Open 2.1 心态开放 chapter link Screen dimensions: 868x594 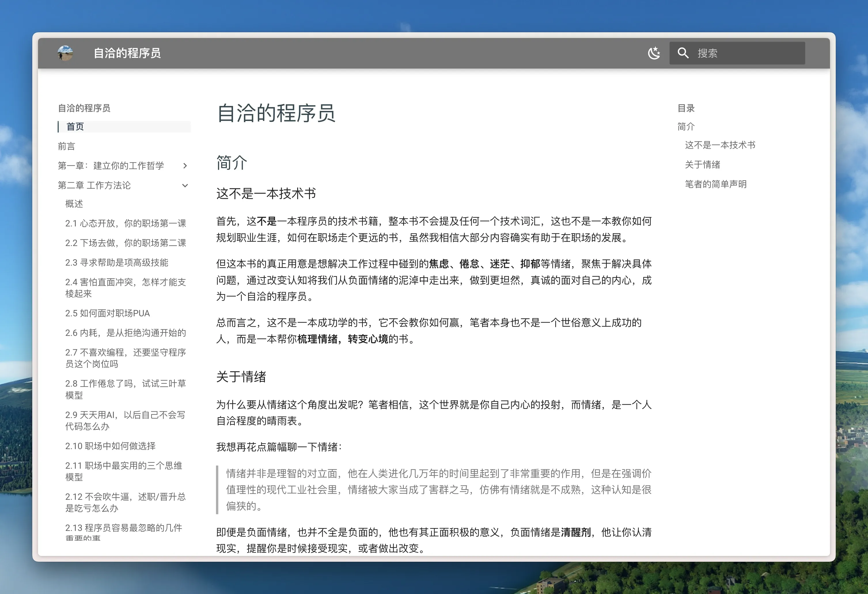126,224
